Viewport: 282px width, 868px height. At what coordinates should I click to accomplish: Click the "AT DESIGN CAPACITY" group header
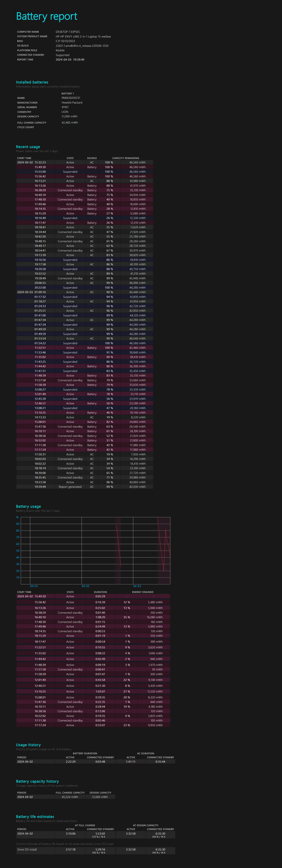146,825
